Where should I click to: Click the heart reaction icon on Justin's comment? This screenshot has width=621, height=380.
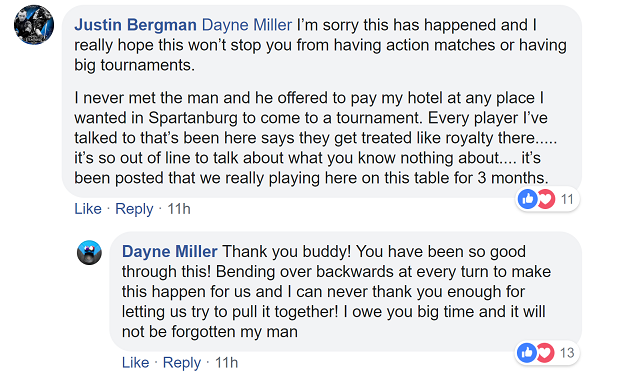coord(547,199)
